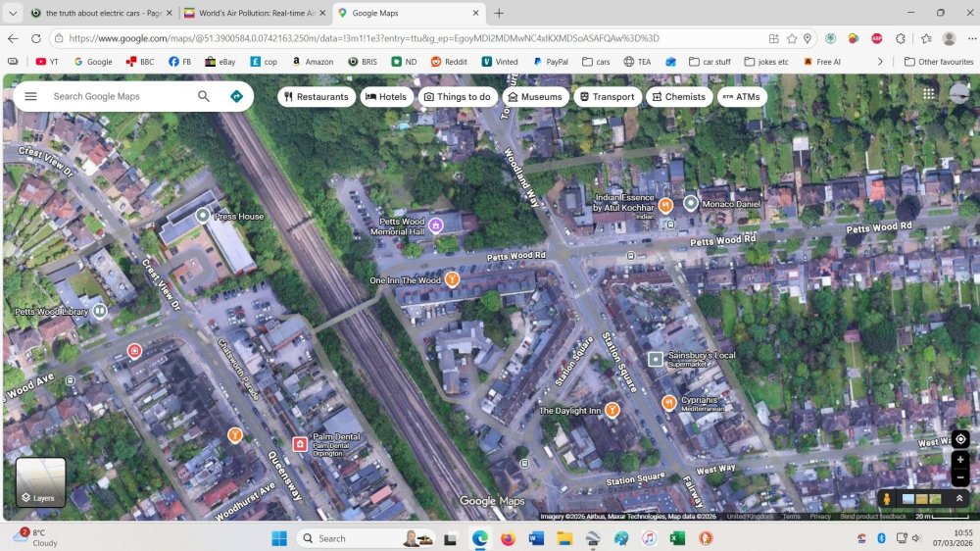Open Firefox from the taskbar

click(x=508, y=538)
